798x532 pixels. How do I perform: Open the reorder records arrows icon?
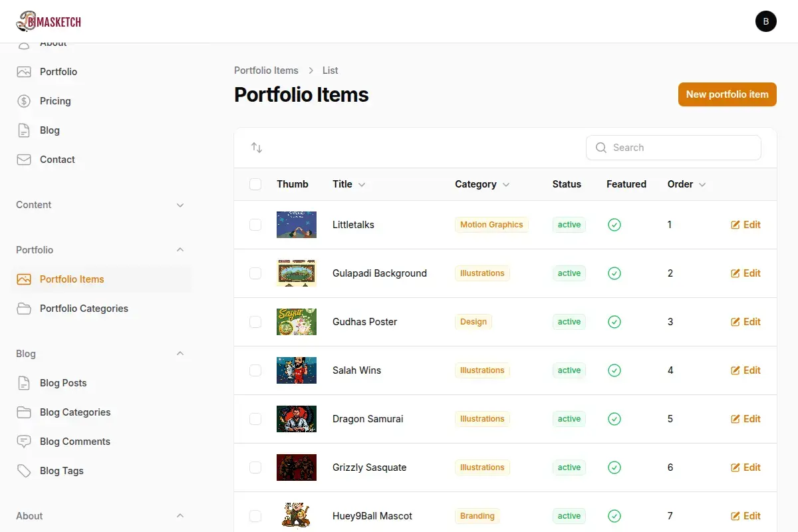click(x=257, y=148)
